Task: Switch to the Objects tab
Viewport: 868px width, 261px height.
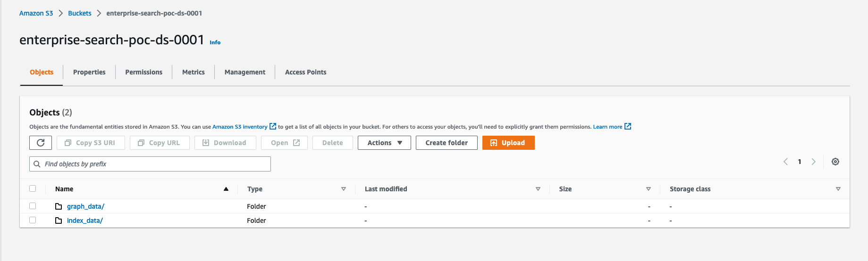Action: pos(42,72)
